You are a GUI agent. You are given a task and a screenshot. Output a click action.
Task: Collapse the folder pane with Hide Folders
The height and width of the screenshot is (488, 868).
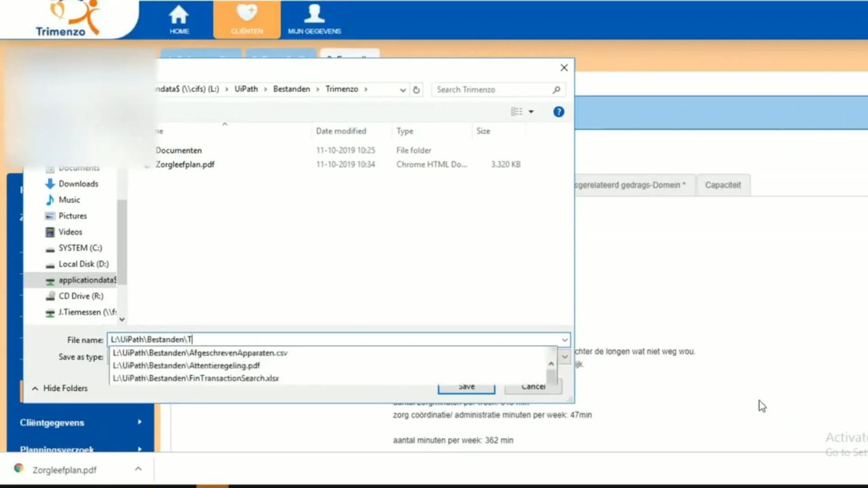pyautogui.click(x=59, y=388)
